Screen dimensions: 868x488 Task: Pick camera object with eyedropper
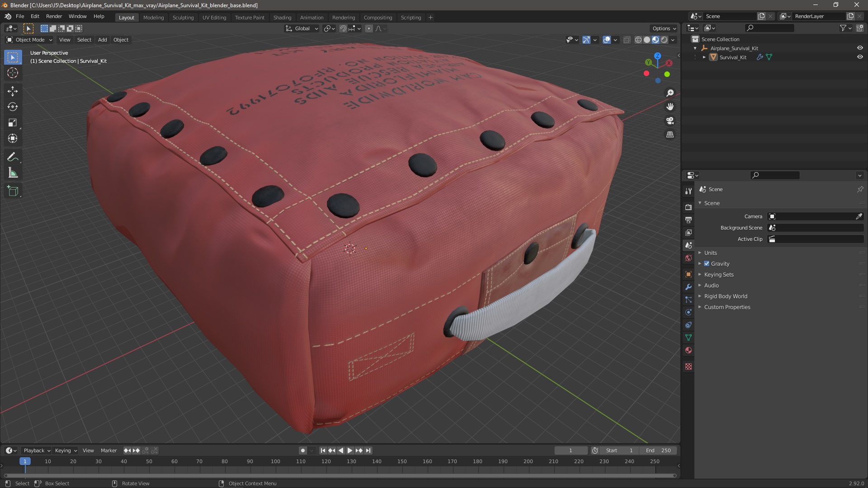(x=859, y=216)
